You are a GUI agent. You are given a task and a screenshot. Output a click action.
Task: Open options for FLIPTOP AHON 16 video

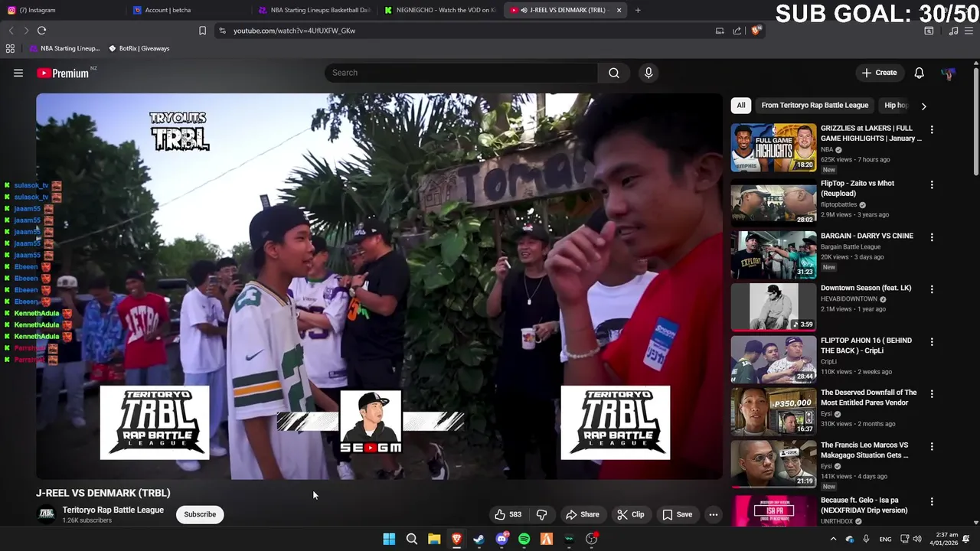click(932, 341)
